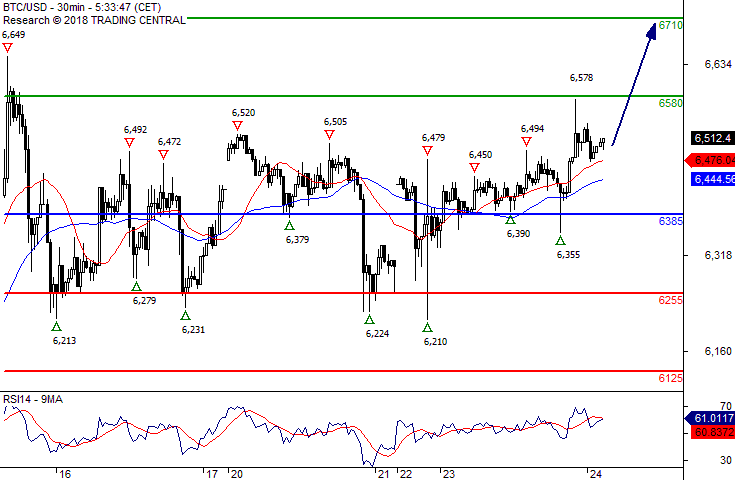Click the RSI value tag 61.0117
This screenshot has height=480, width=735.
click(710, 418)
